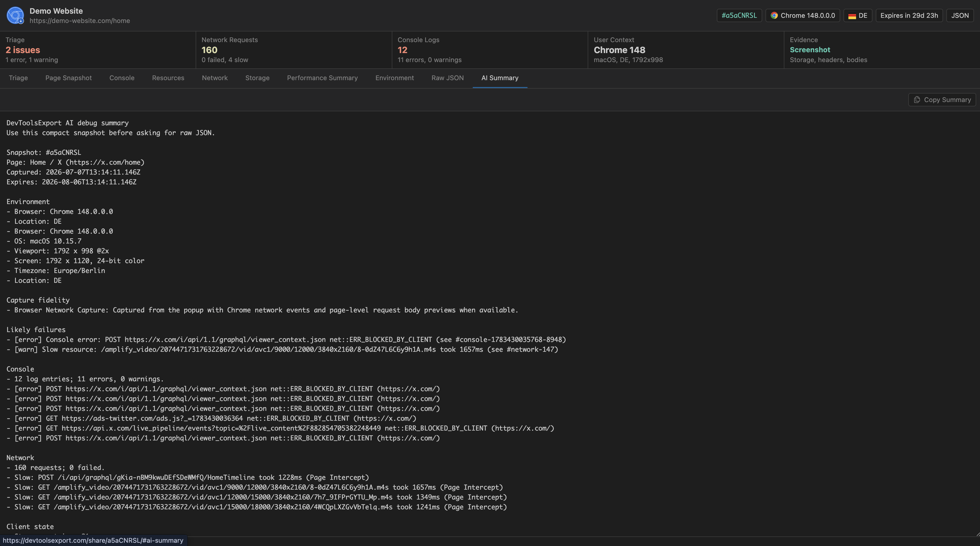Viewport: 980px width, 546px height.
Task: Open the Console tab
Action: click(122, 78)
